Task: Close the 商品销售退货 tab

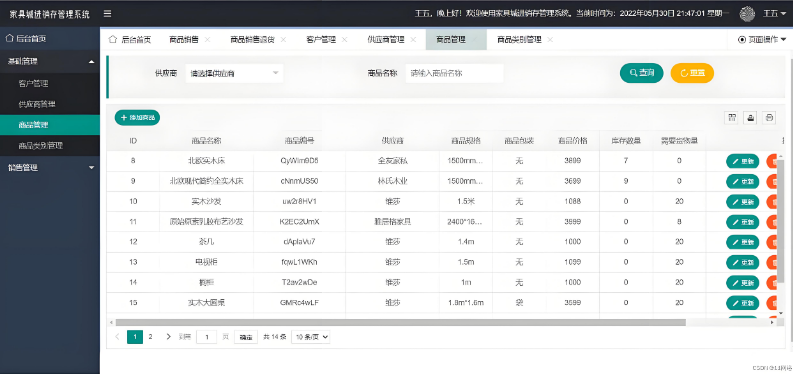Action: tap(283, 39)
